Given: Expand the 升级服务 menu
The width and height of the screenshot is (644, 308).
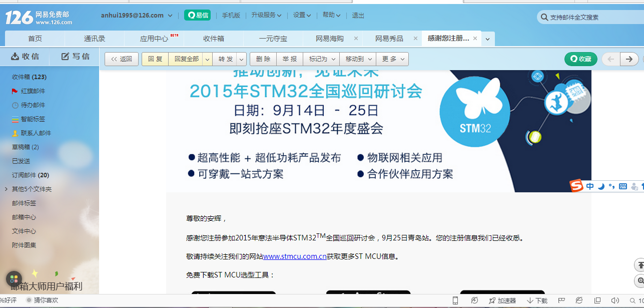Looking at the screenshot, I should tap(266, 16).
